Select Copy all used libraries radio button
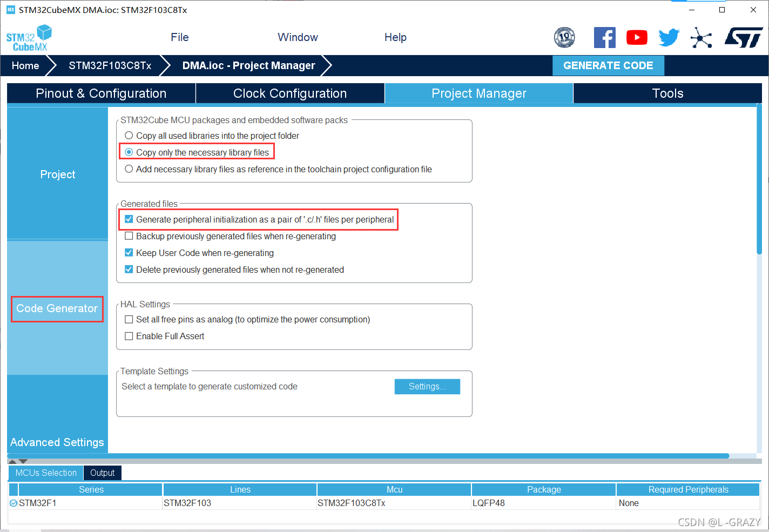Viewport: 769px width, 532px height. (129, 136)
